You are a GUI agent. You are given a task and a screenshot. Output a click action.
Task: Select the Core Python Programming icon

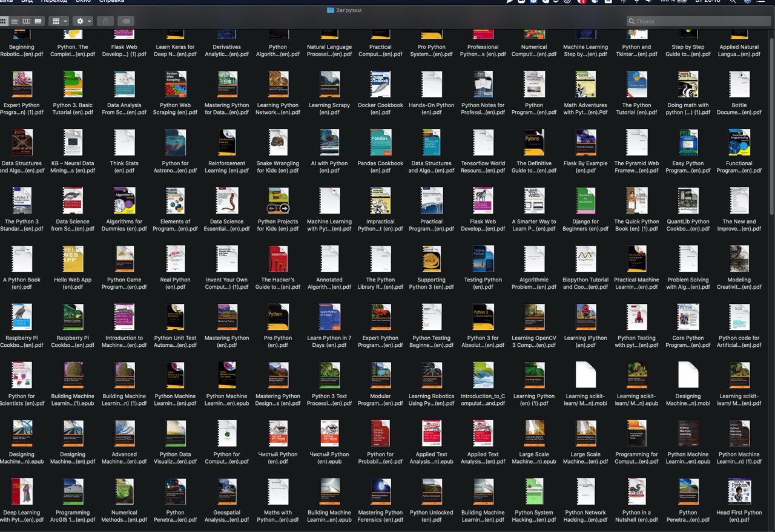(688, 317)
